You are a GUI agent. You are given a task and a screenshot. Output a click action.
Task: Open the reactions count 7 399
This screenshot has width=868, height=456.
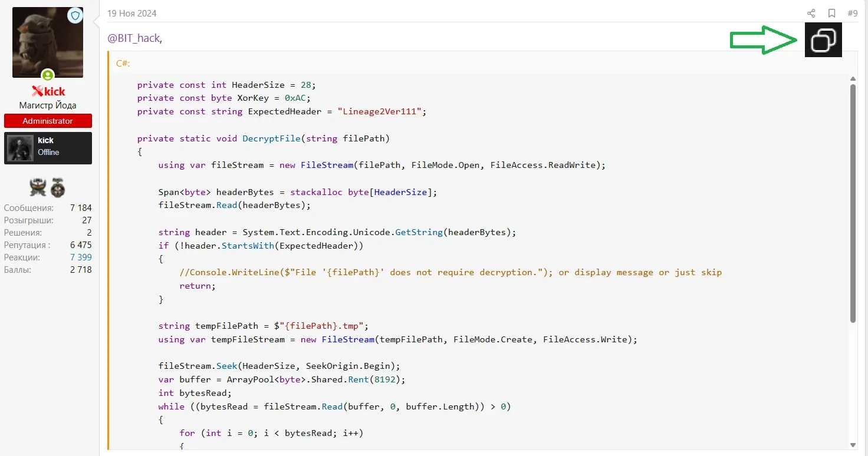[81, 257]
